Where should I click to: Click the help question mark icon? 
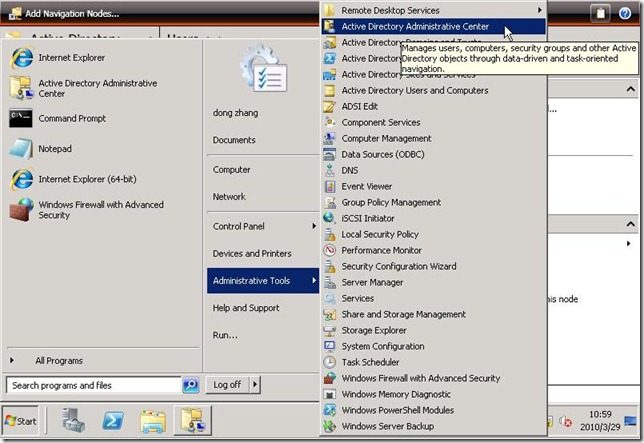tap(625, 14)
